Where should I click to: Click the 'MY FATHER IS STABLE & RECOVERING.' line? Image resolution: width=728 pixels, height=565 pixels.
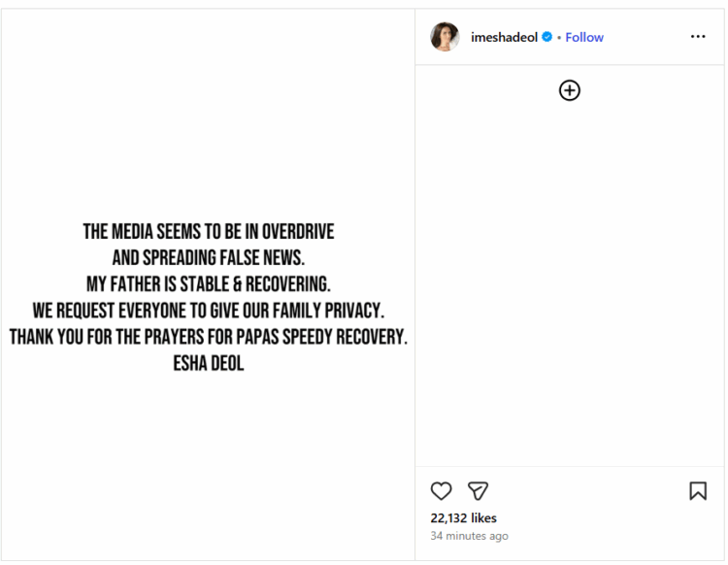[x=208, y=284]
